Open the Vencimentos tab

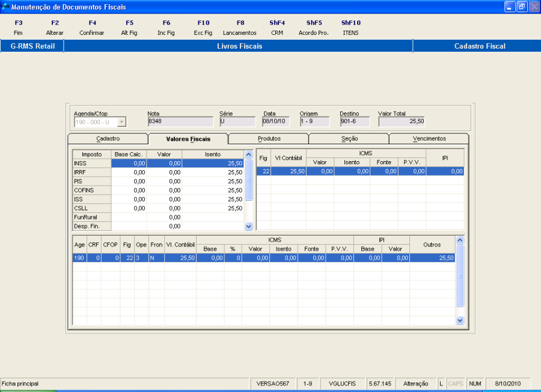coord(429,139)
